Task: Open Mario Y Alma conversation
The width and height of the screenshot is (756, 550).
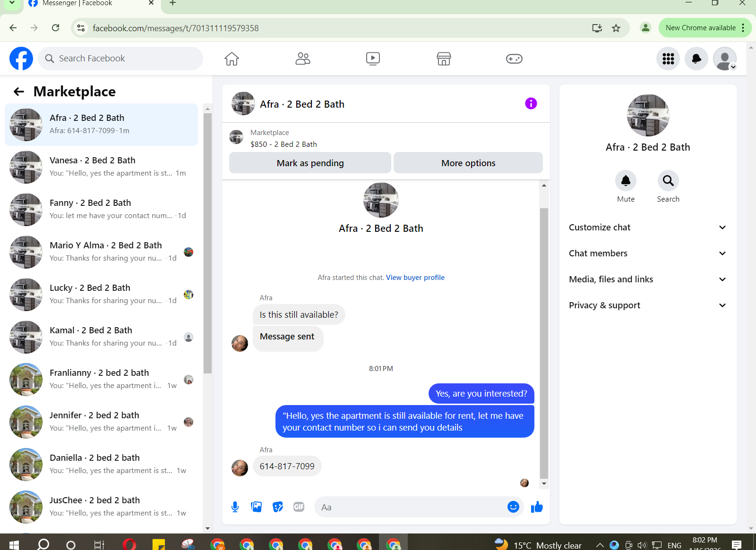Action: coord(102,252)
